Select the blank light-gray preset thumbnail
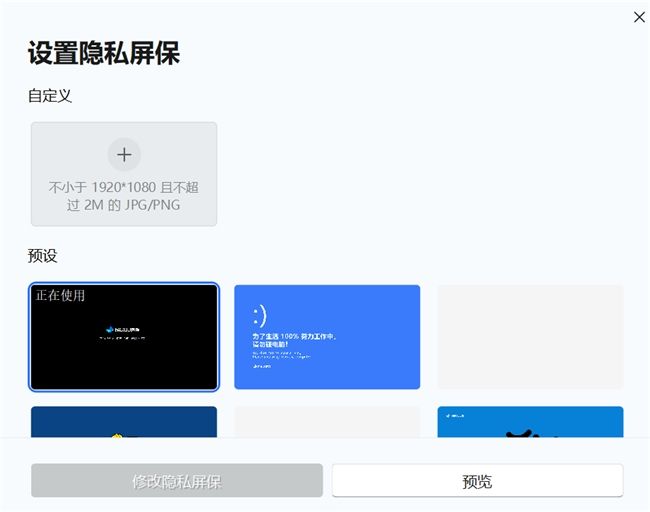This screenshot has height=512, width=650. pos(530,337)
